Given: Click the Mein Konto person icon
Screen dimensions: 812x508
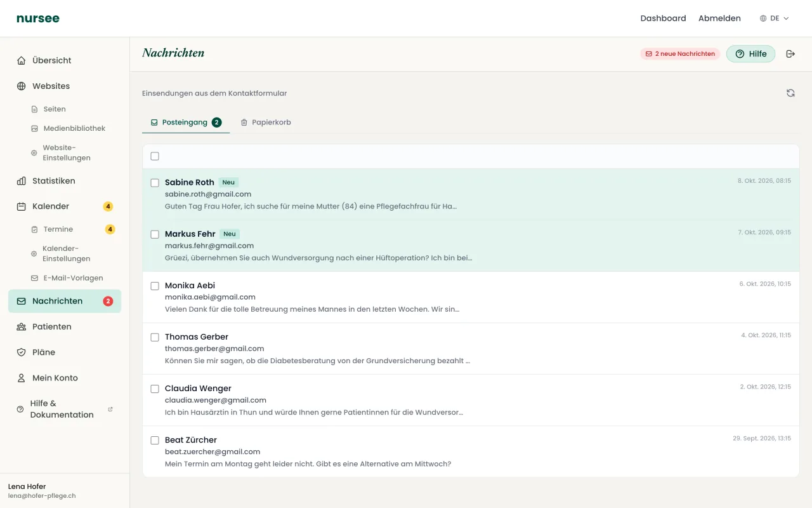Looking at the screenshot, I should pos(22,378).
